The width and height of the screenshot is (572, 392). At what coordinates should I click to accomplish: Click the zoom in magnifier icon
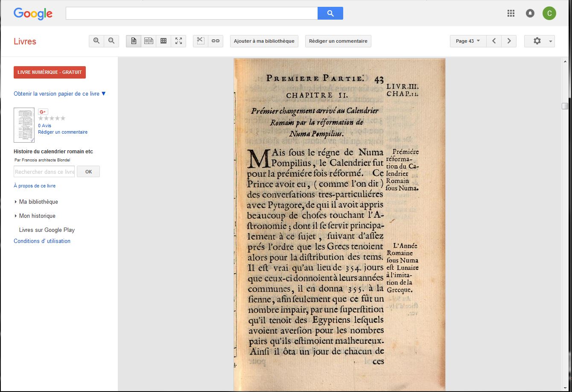point(96,41)
